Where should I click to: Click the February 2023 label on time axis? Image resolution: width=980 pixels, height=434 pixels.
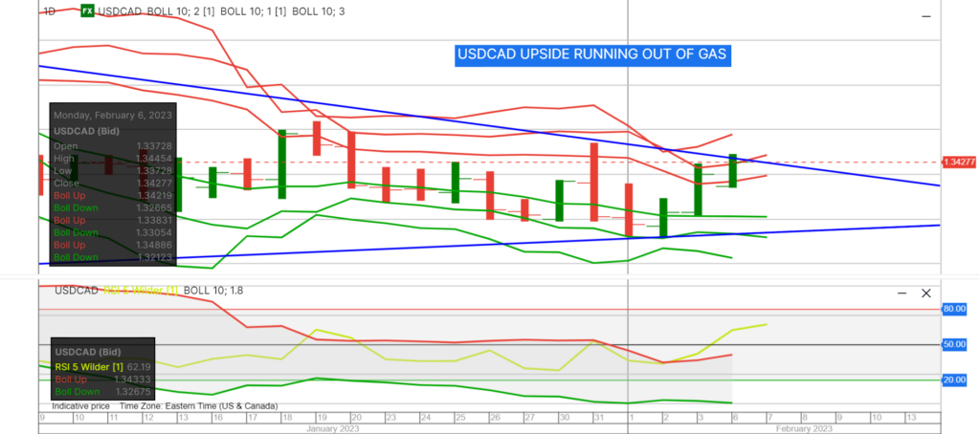(x=803, y=429)
